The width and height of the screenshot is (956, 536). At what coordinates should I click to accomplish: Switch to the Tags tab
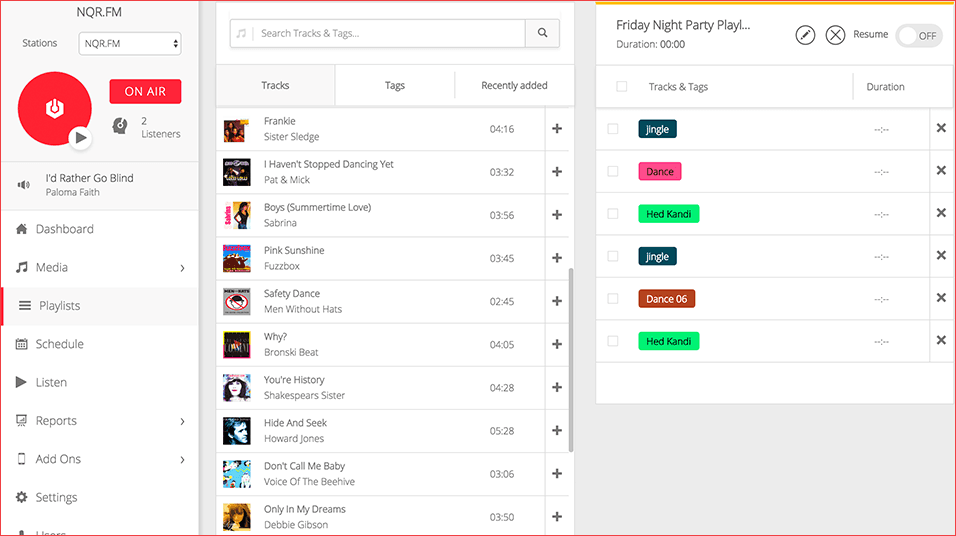pos(395,86)
